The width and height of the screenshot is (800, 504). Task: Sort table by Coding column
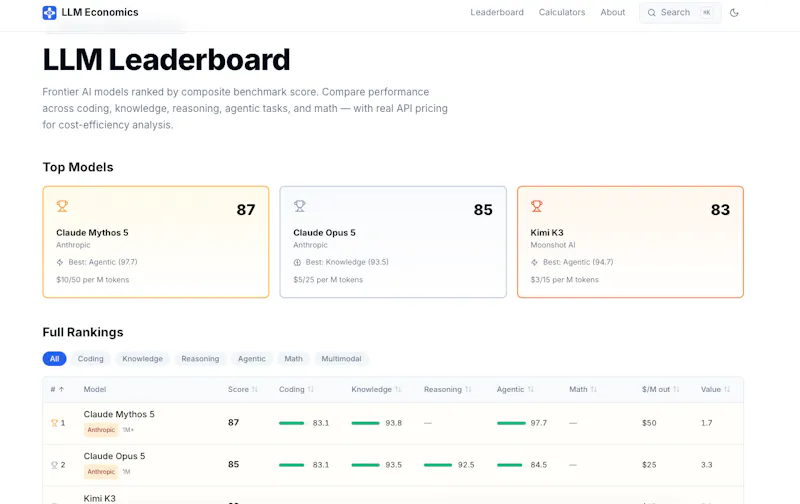click(296, 389)
